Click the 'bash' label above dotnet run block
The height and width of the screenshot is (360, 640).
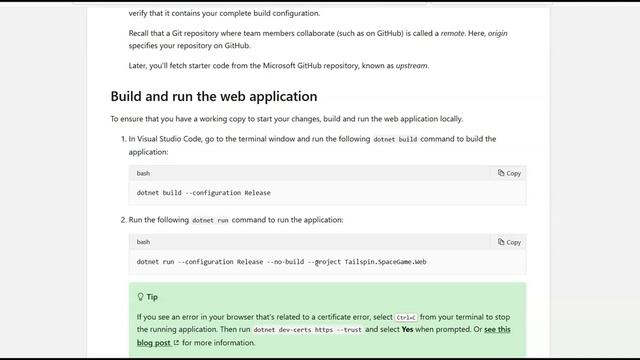[x=143, y=242]
